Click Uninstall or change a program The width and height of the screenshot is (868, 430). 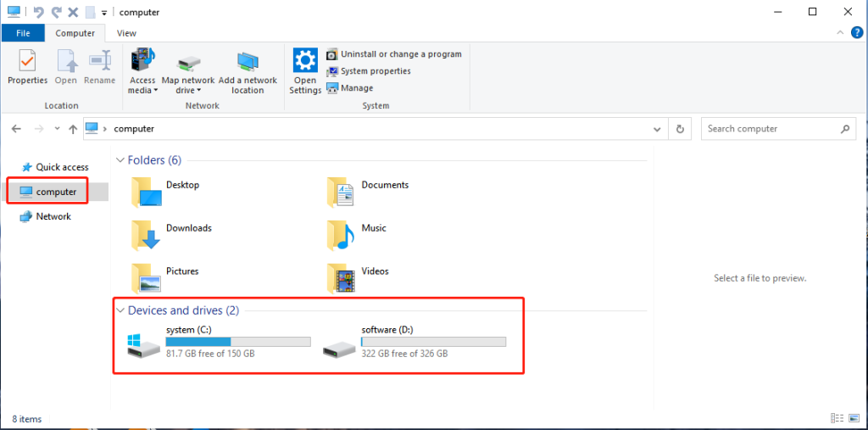click(400, 54)
